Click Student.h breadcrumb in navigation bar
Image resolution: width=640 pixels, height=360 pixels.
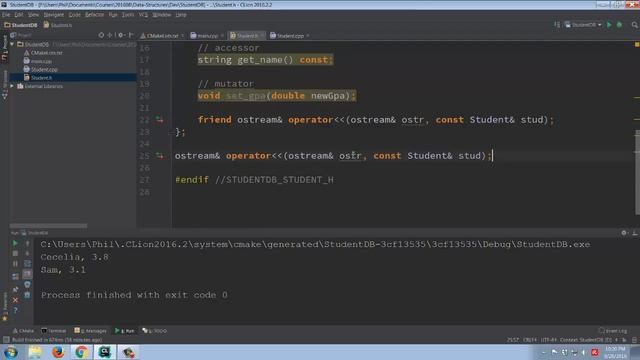58,25
